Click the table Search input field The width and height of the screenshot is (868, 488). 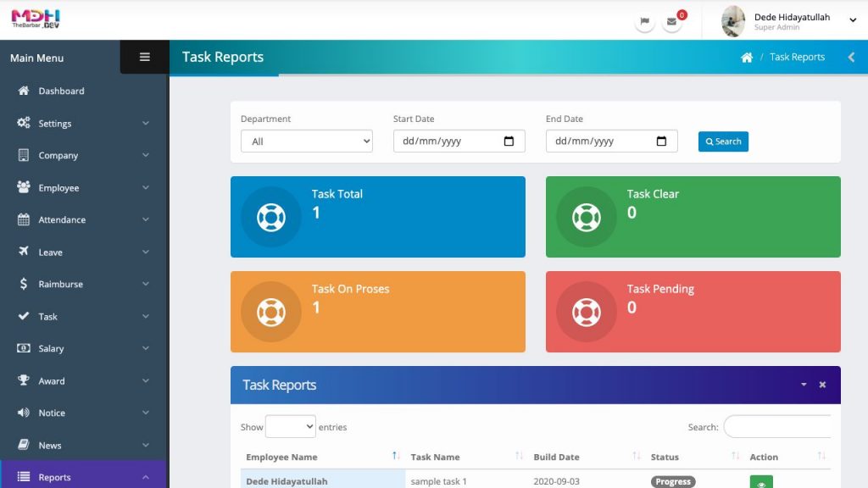click(776, 427)
